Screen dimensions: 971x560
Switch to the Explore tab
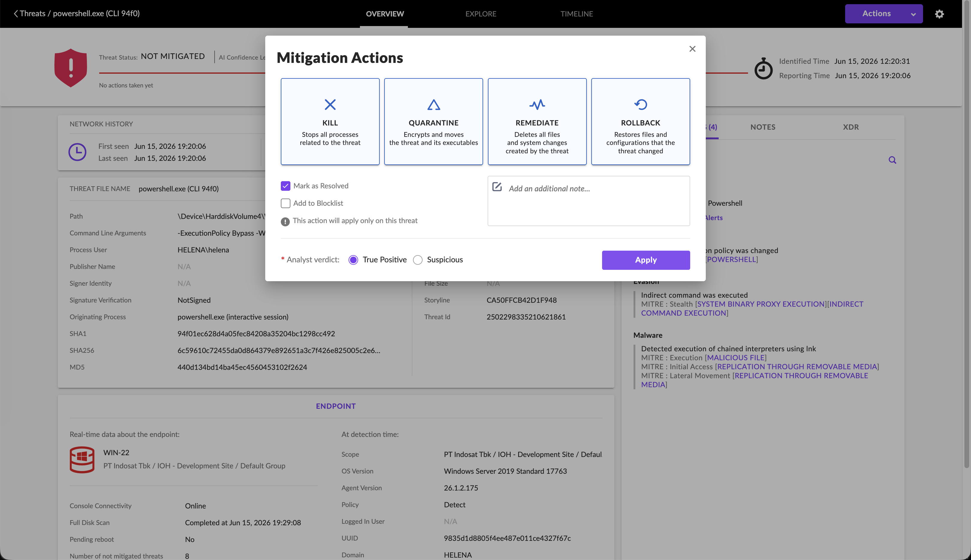coord(481,14)
